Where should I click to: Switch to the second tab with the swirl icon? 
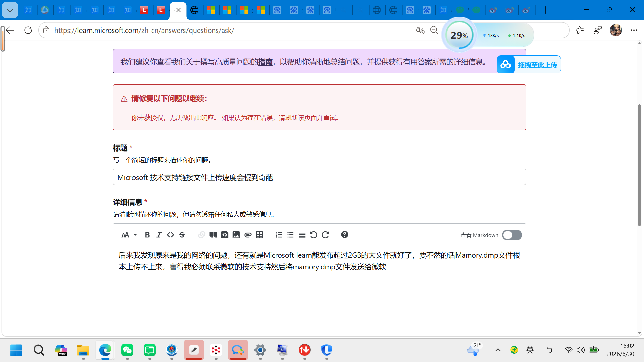[45, 10]
